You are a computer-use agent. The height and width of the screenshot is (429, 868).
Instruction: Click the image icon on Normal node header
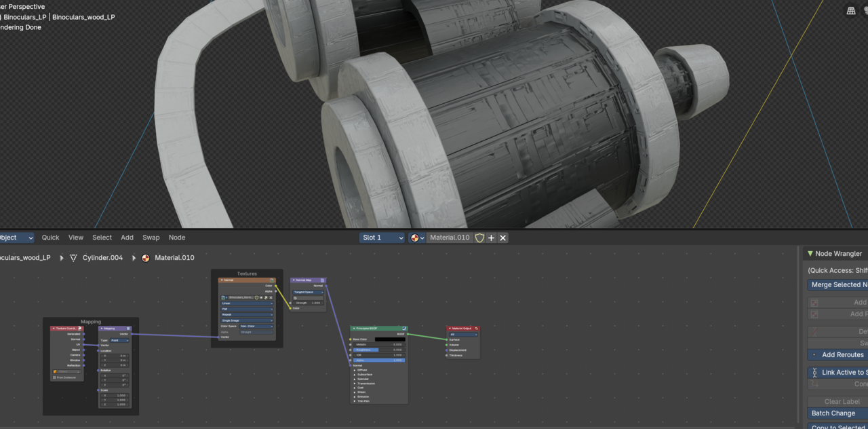click(x=272, y=280)
